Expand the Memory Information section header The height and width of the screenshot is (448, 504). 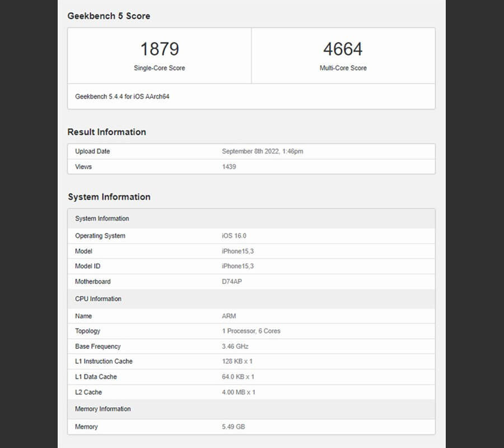click(102, 409)
